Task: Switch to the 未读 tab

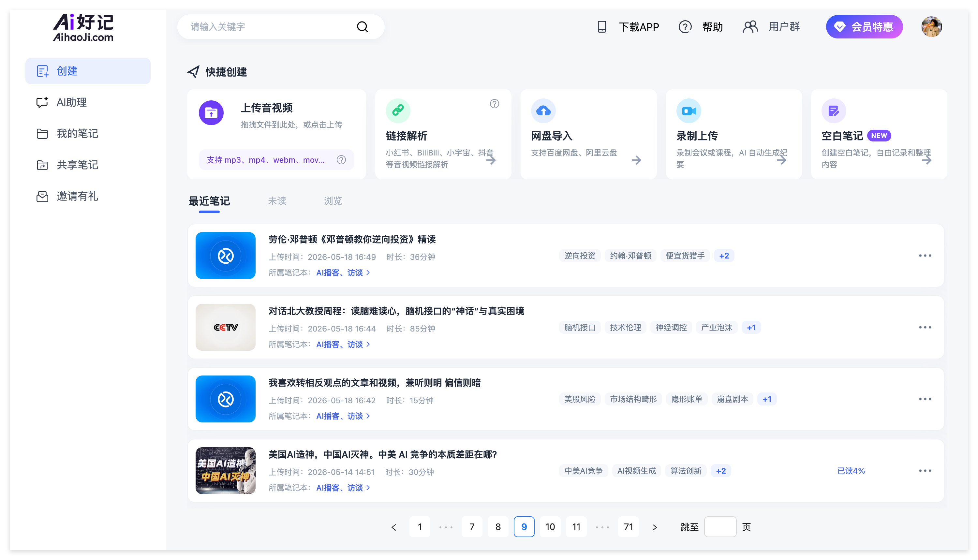Action: [277, 201]
